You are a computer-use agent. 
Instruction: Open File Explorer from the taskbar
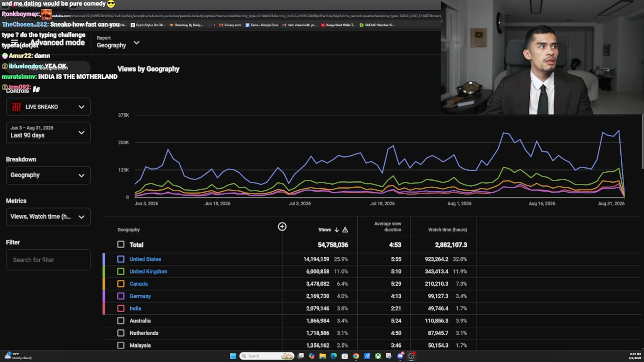point(322,356)
